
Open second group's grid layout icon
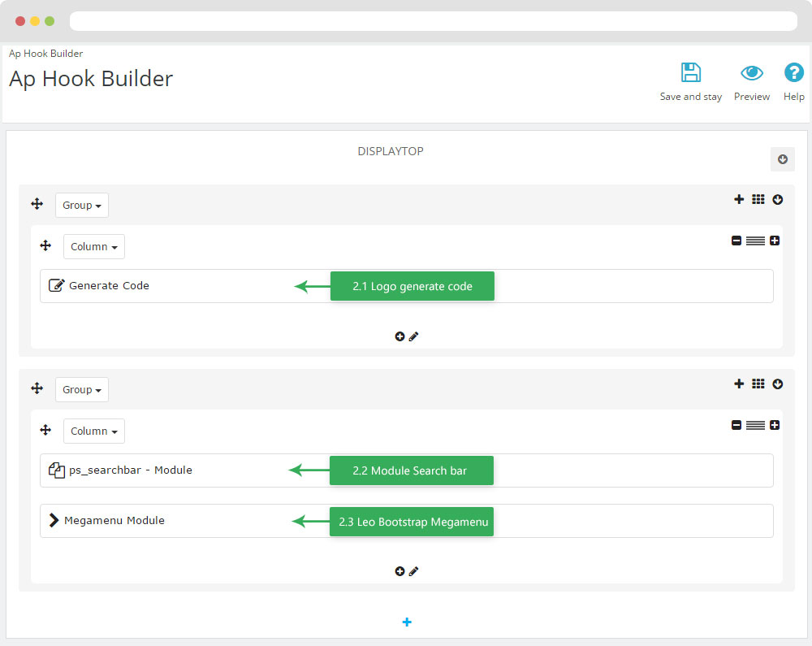[x=758, y=384]
